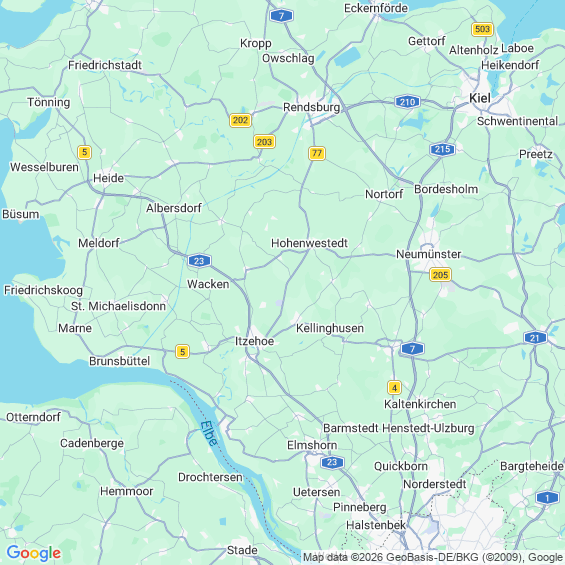565x565 pixels.
Task: Click the blue 1 highway shield
Action: point(547,498)
